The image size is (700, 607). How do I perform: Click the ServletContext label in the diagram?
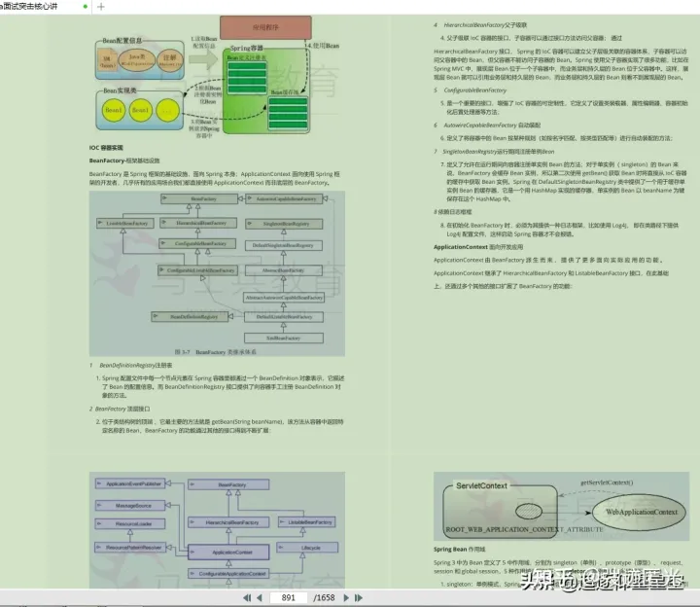tap(481, 486)
